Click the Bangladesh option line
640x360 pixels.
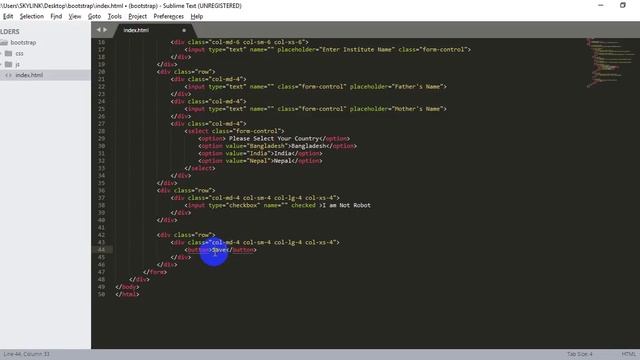point(278,146)
